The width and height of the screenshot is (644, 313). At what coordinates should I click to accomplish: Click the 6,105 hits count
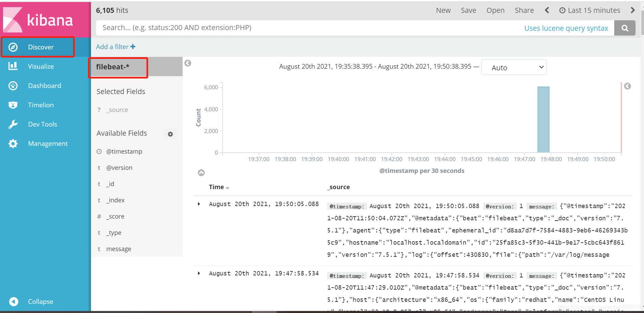112,10
